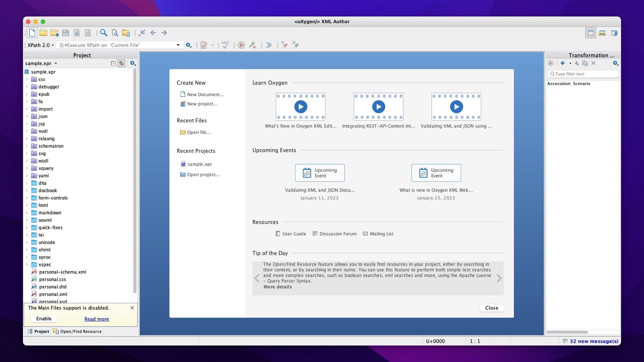
Task: Open the Find/Replace magnifier tool
Action: [103, 33]
